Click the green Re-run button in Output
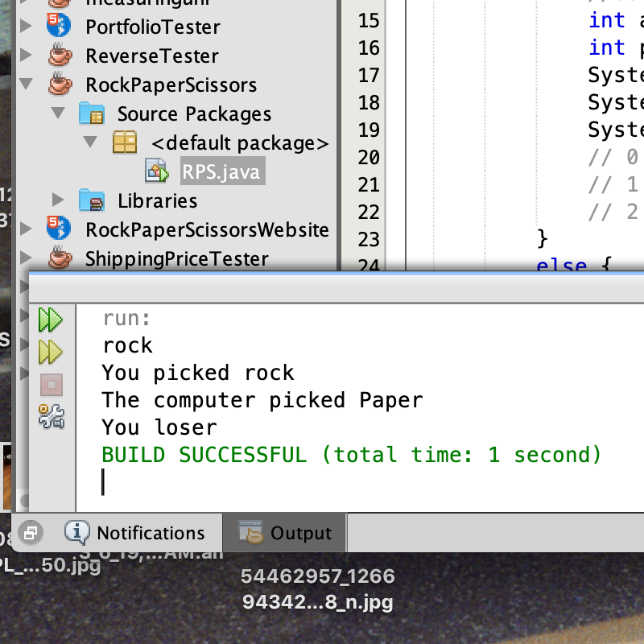This screenshot has width=644, height=644. coord(50,320)
